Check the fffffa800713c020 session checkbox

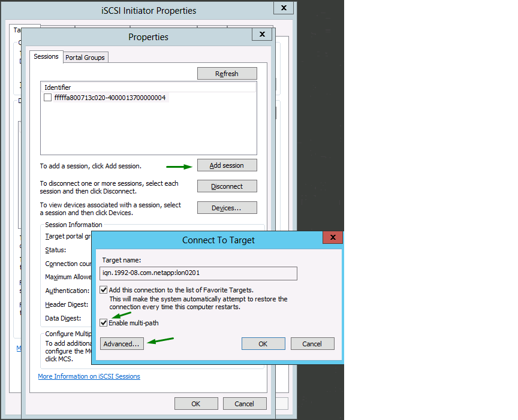48,97
